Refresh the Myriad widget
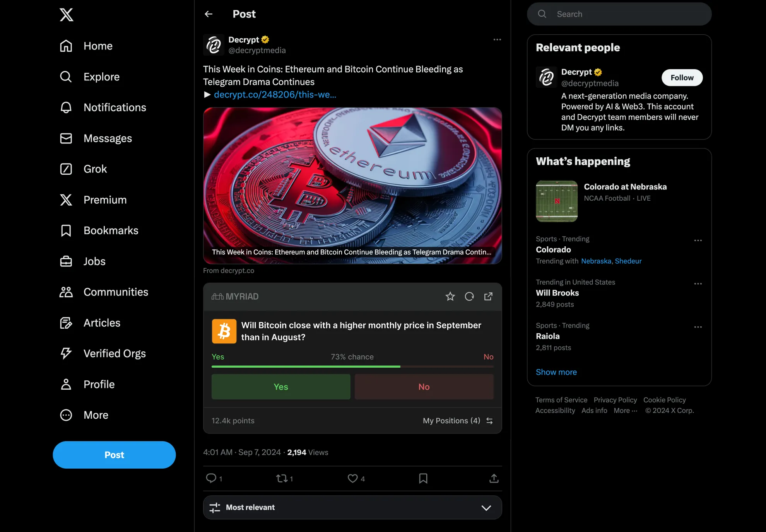 coord(469,297)
